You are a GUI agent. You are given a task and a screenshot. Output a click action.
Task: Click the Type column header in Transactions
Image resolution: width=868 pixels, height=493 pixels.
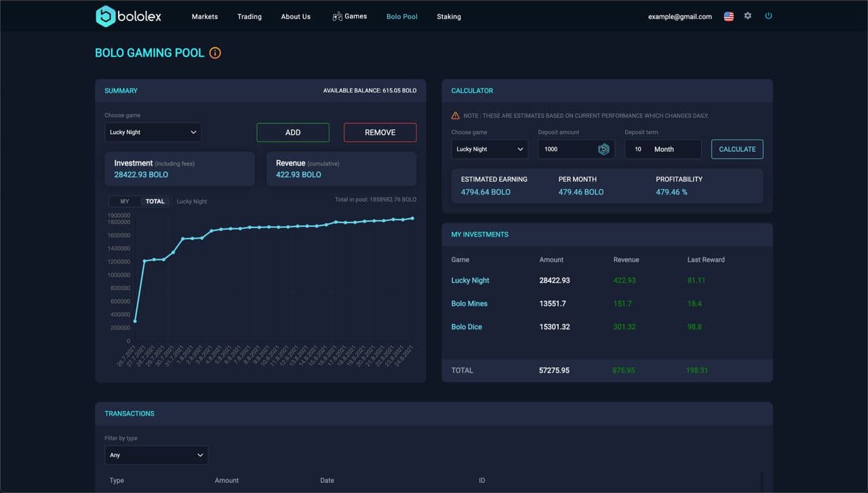click(117, 480)
